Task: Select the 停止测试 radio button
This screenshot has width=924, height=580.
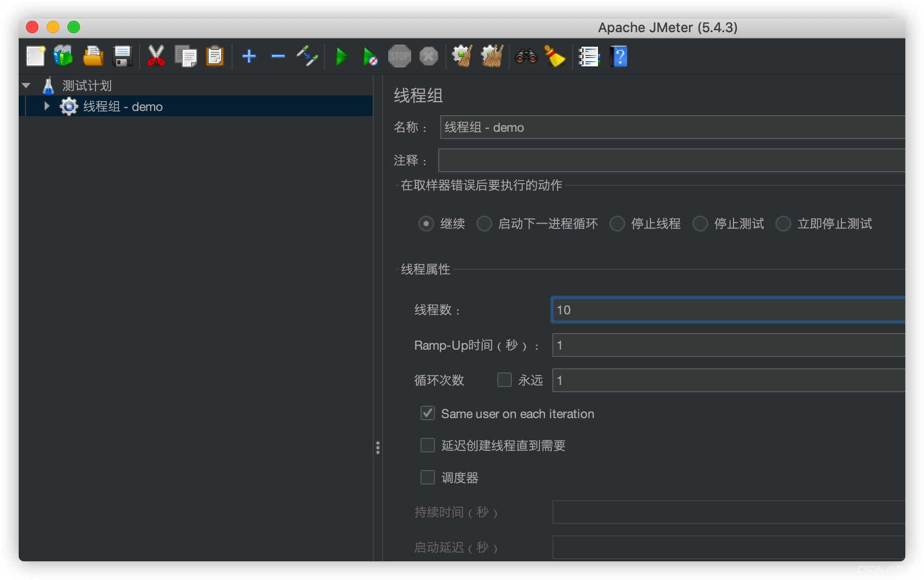Action: click(700, 224)
